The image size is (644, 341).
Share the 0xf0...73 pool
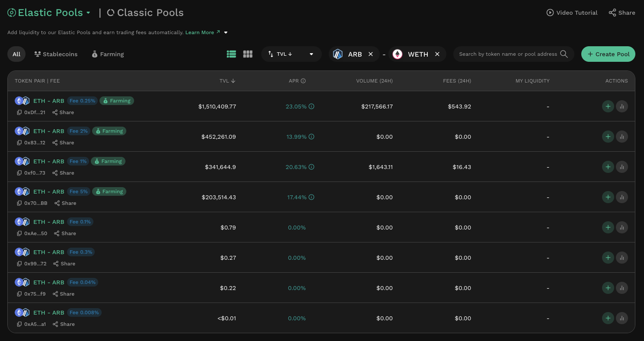(x=63, y=173)
